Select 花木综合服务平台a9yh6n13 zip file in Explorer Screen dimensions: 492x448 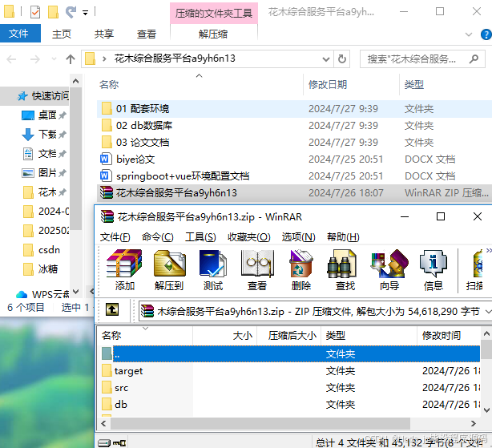click(294, 192)
